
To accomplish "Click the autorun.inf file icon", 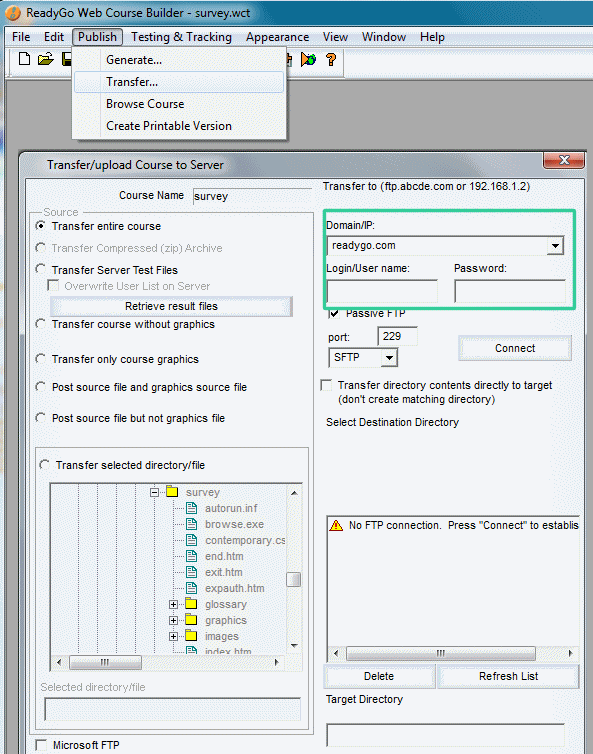I will point(191,508).
